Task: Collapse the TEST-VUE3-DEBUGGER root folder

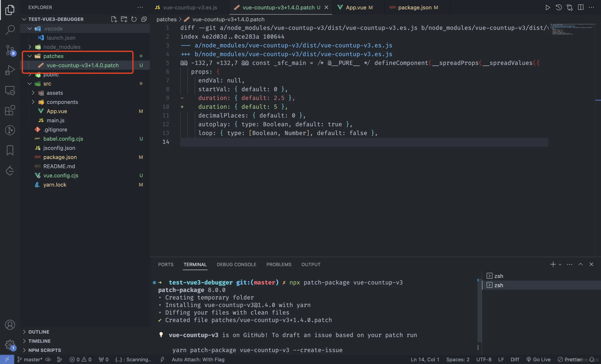Action: click(x=24, y=19)
